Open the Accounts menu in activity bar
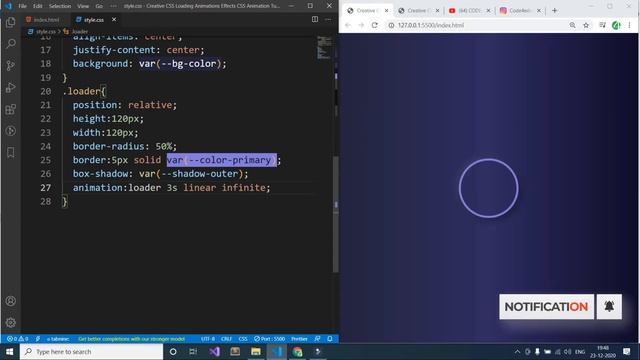This screenshot has height=360, width=640. (x=11, y=301)
